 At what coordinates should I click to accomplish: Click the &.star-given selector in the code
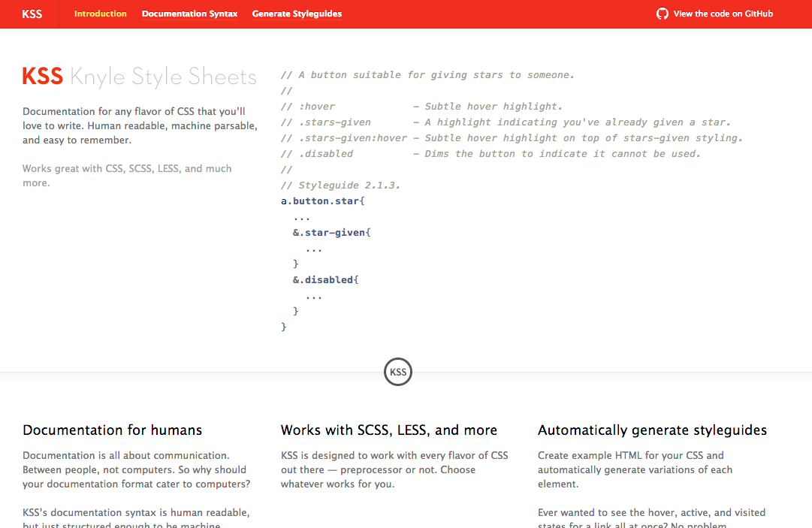(331, 232)
